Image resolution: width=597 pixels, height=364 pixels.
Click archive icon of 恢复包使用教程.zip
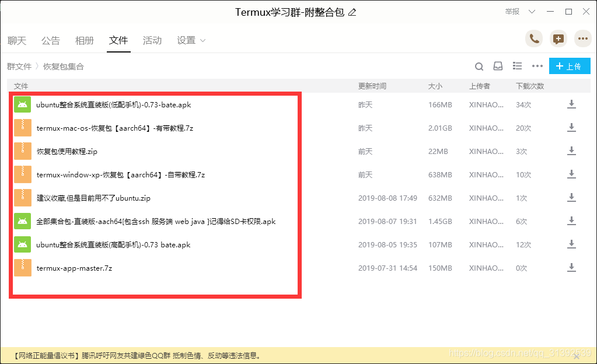[22, 151]
